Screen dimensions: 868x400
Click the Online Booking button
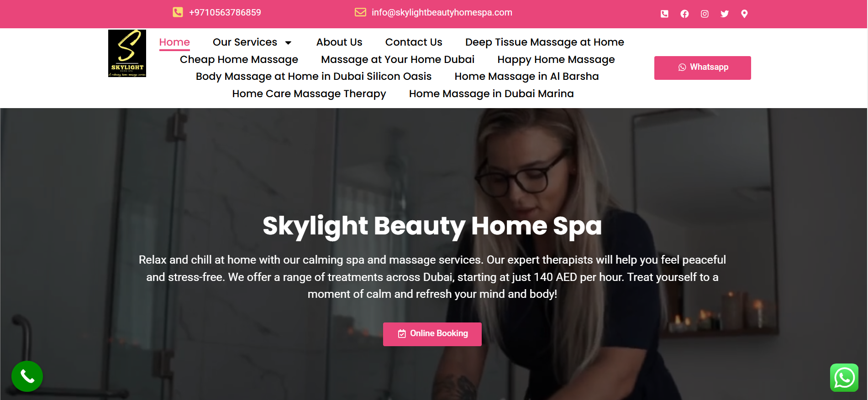[x=432, y=334]
